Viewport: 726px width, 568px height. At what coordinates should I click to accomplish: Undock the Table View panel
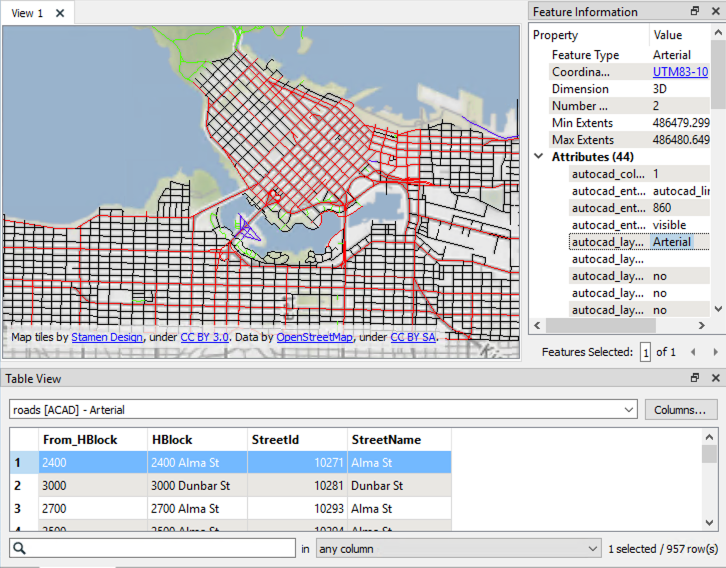coord(695,378)
